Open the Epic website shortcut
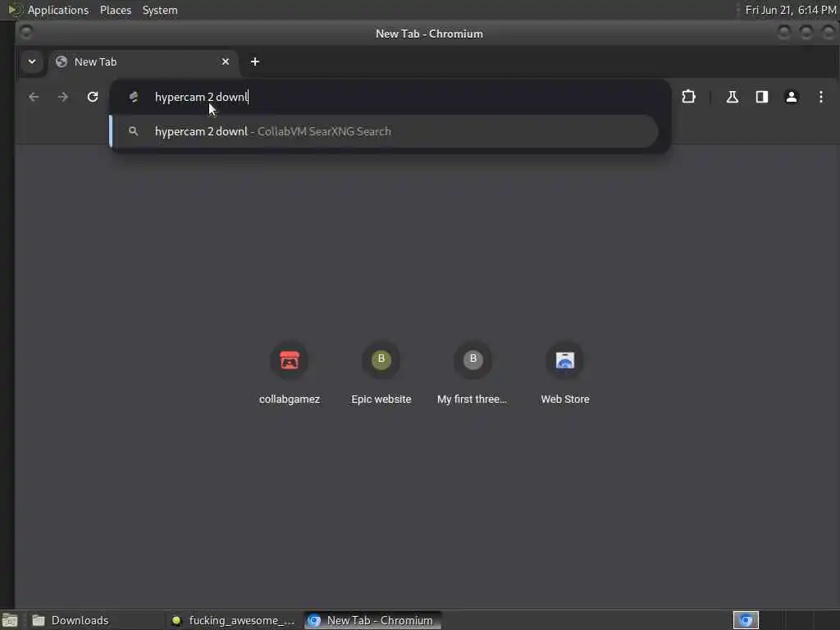 click(x=381, y=374)
